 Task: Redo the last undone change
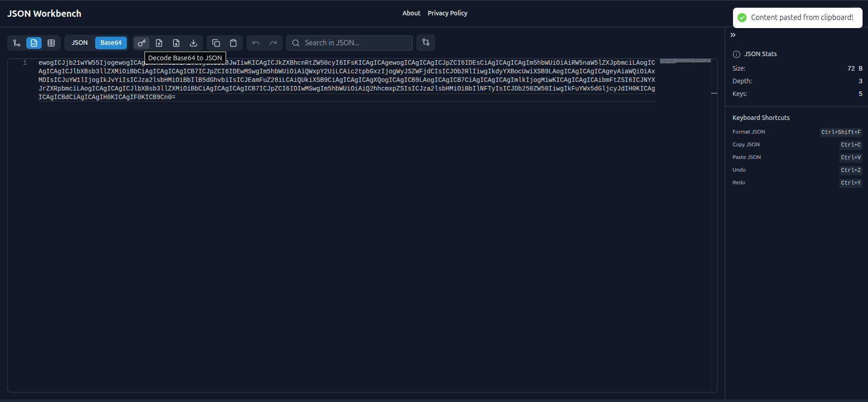(x=273, y=43)
